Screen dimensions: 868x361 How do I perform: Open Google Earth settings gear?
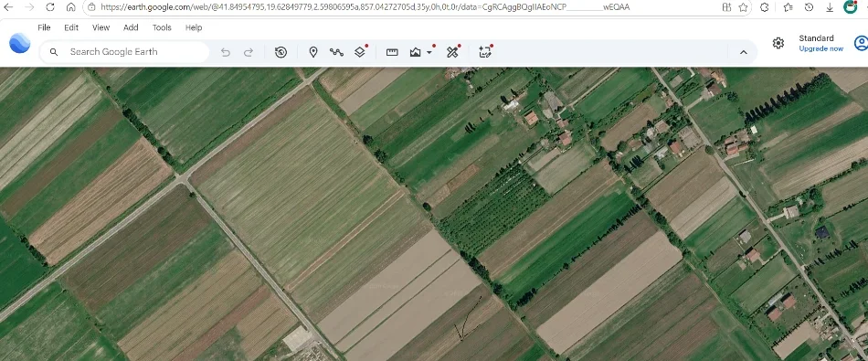(x=778, y=43)
